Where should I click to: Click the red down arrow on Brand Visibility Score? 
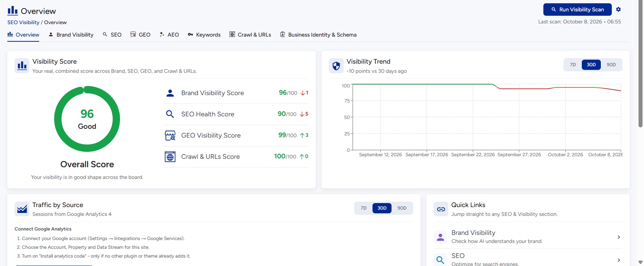pos(303,93)
